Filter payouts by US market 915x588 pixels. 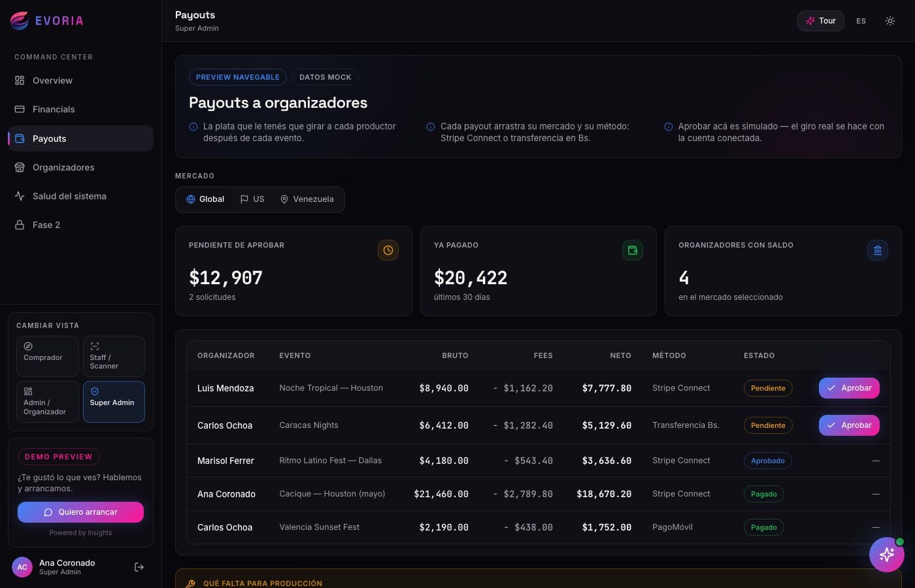coord(252,199)
